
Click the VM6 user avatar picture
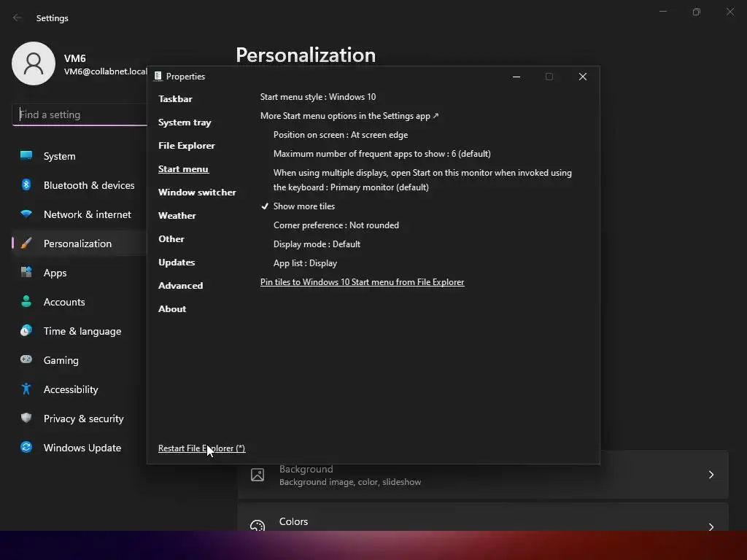34,63
